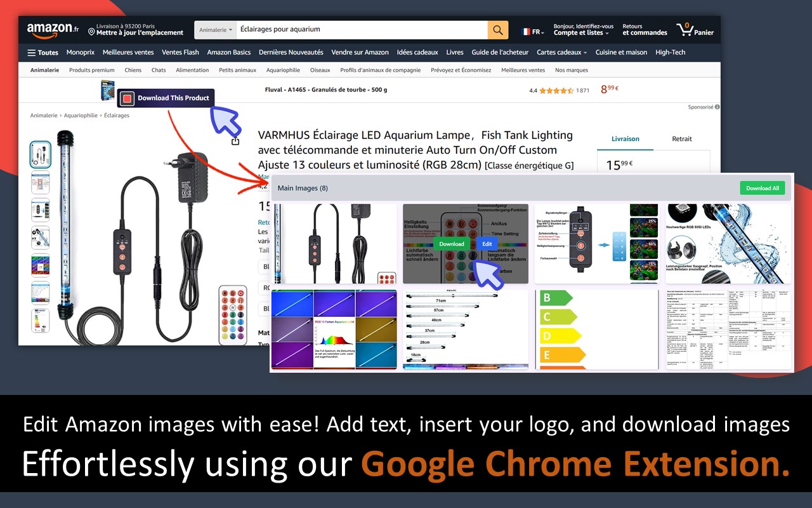Open Dernières Nouveautés nav item
This screenshot has height=508, width=812.
[291, 53]
